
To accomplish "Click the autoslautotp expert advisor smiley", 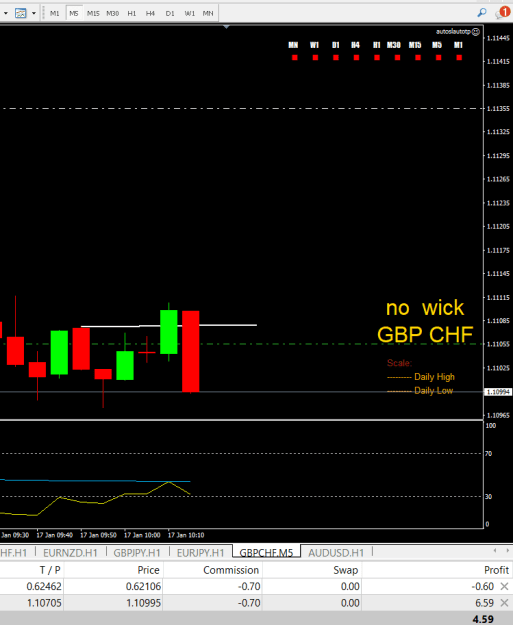I will click(x=476, y=32).
